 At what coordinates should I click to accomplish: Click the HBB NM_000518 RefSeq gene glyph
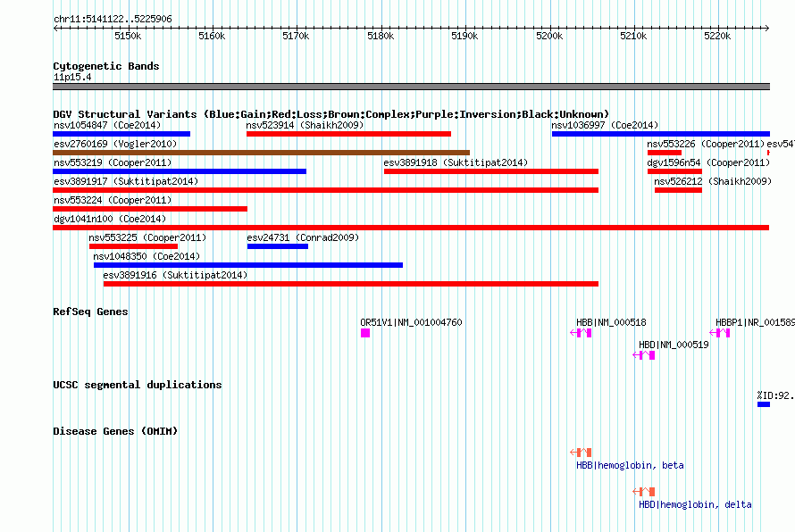(x=581, y=333)
